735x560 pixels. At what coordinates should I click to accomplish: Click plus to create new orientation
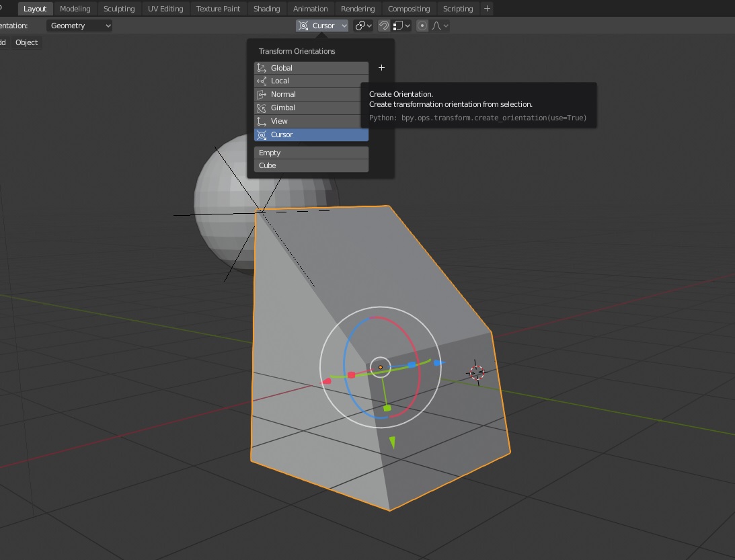[381, 68]
